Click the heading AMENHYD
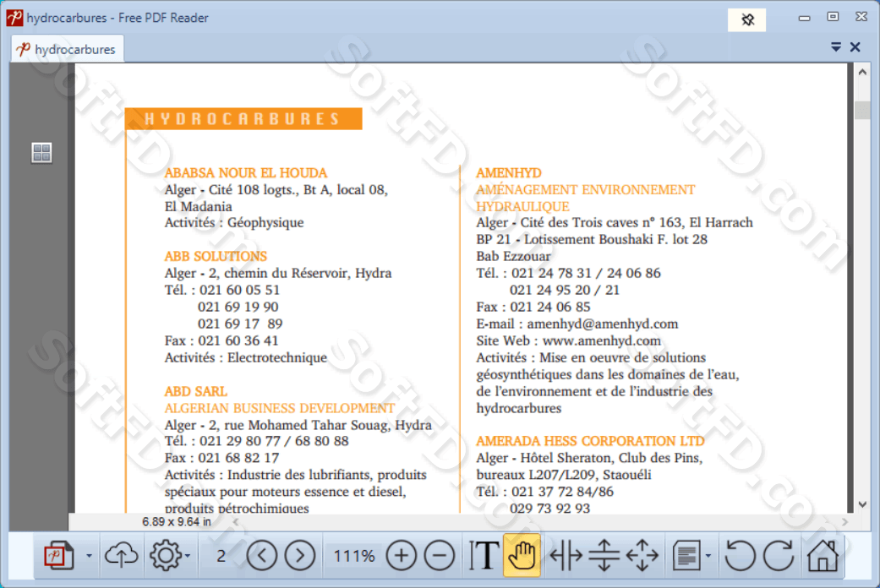880x588 pixels. pos(508,173)
